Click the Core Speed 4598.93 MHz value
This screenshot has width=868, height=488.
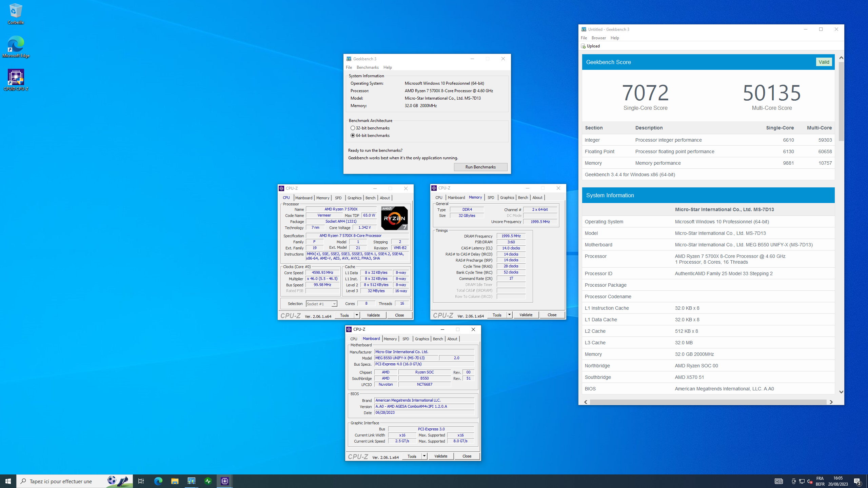point(322,272)
